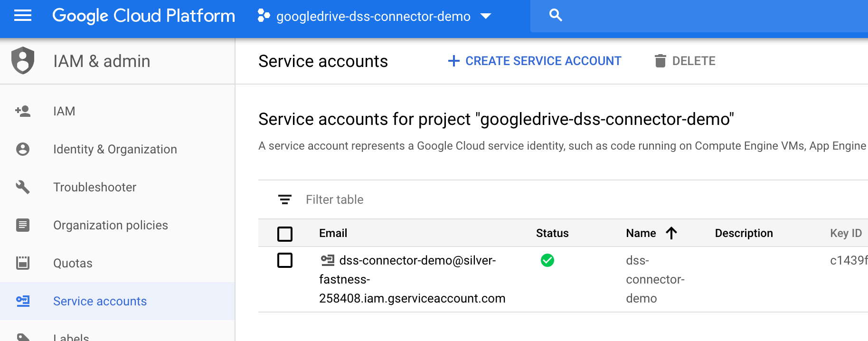868x341 pixels.
Task: Click the Key ID column header
Action: (846, 233)
